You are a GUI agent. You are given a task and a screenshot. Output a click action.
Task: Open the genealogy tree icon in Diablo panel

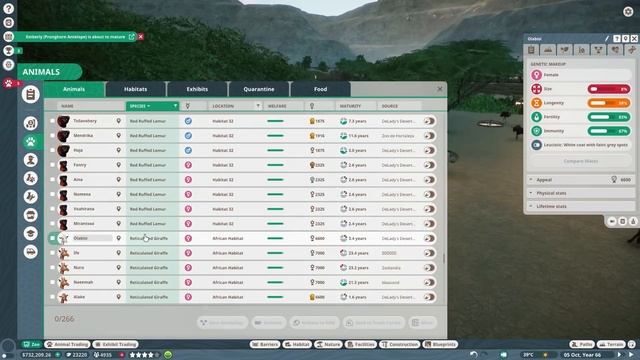coord(598,50)
